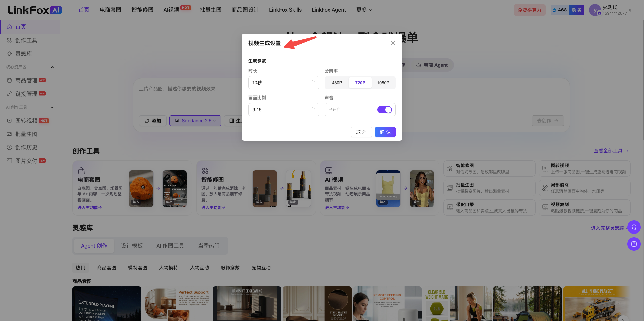Click the LinkFox AI logo
Viewport: 644px width, 321px height.
(35, 10)
